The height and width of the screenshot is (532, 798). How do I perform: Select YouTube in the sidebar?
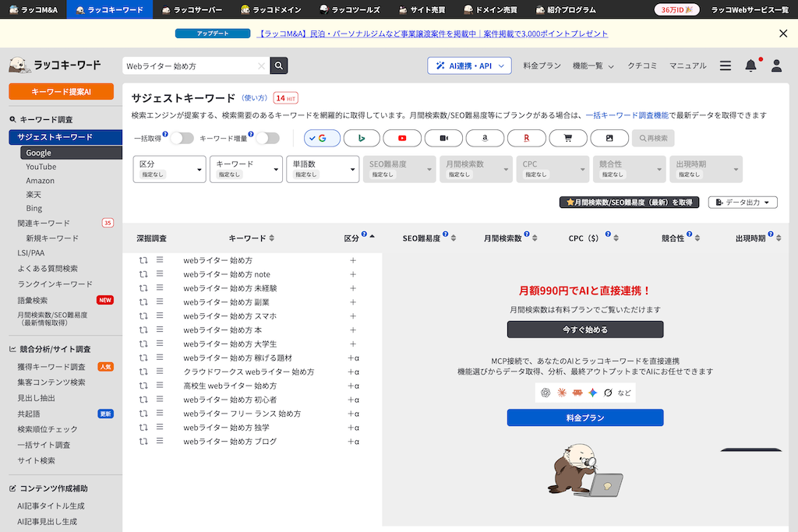(41, 167)
